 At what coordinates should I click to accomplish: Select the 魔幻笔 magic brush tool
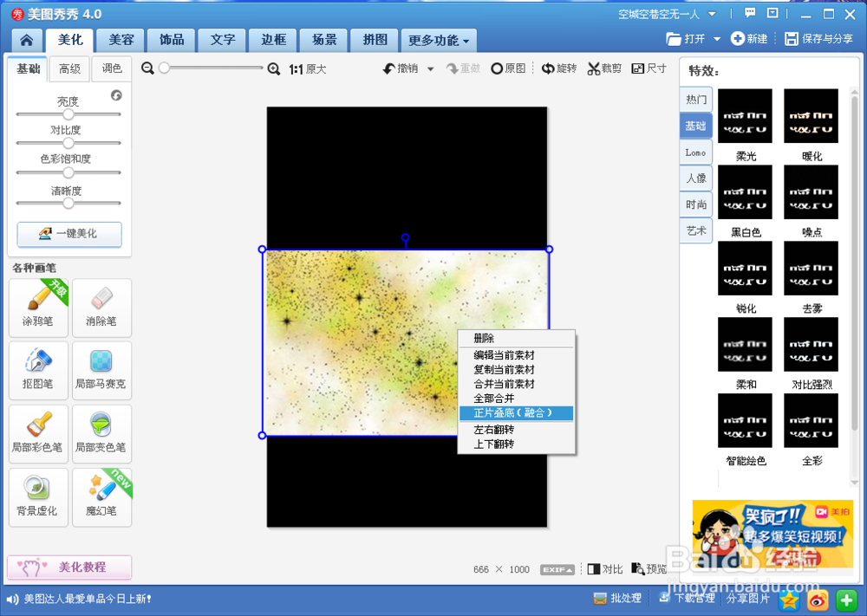pos(101,497)
